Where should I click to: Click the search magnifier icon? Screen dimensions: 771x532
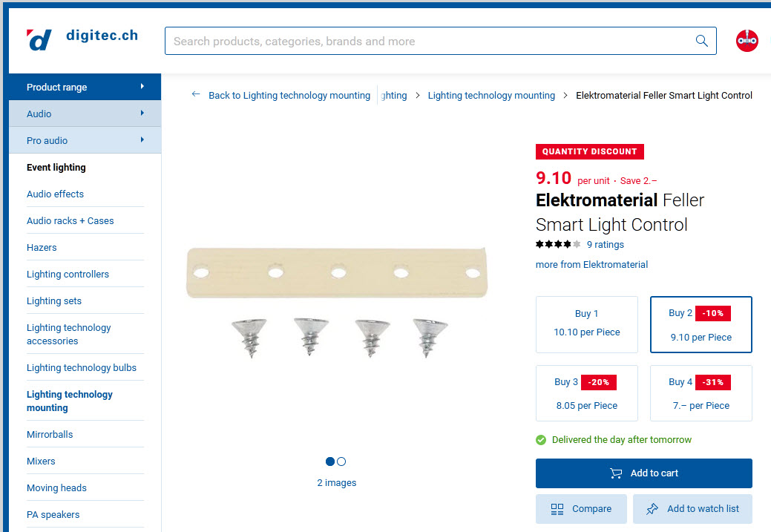point(701,41)
